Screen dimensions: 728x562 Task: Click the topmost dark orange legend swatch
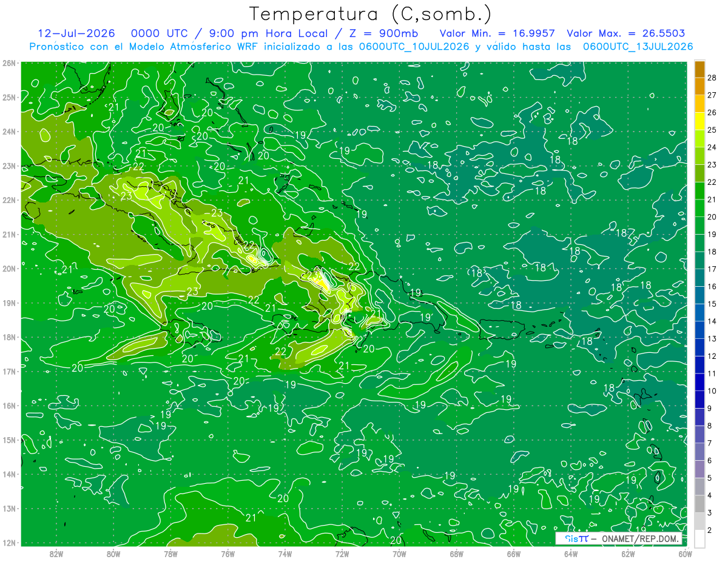point(699,69)
